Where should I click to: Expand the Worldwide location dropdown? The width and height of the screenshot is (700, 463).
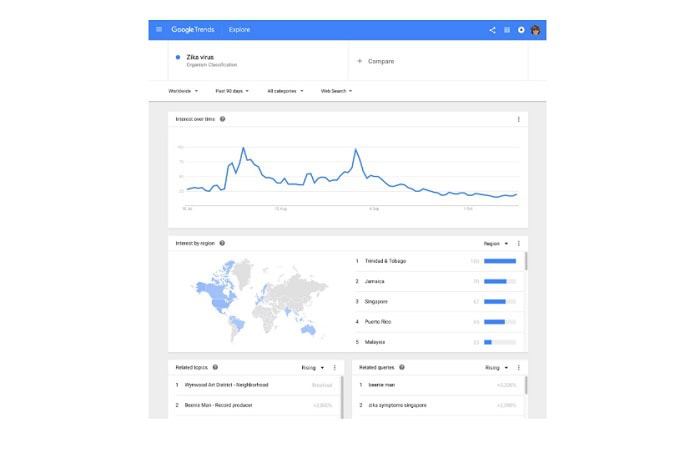click(184, 91)
